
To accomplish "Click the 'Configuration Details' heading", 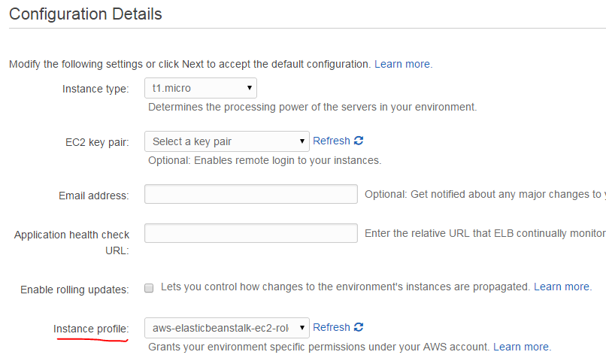I will pyautogui.click(x=85, y=14).
